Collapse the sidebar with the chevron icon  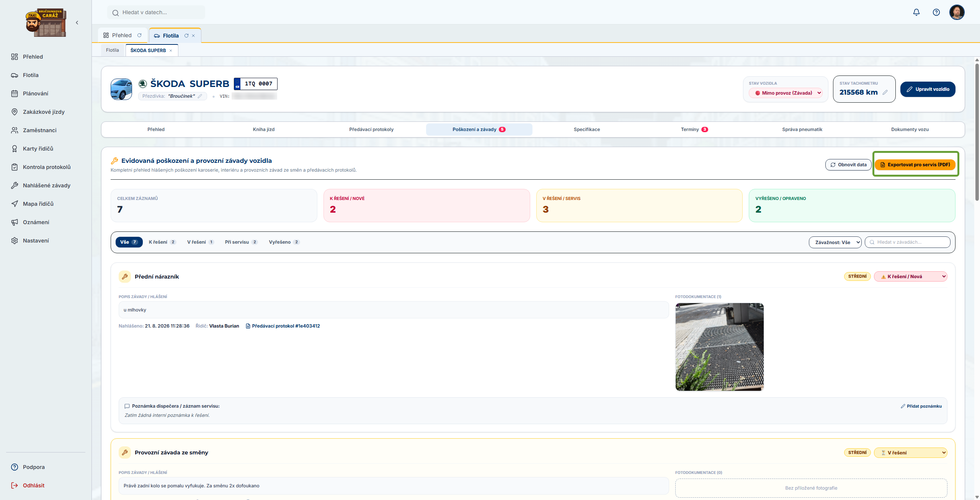coord(77,23)
